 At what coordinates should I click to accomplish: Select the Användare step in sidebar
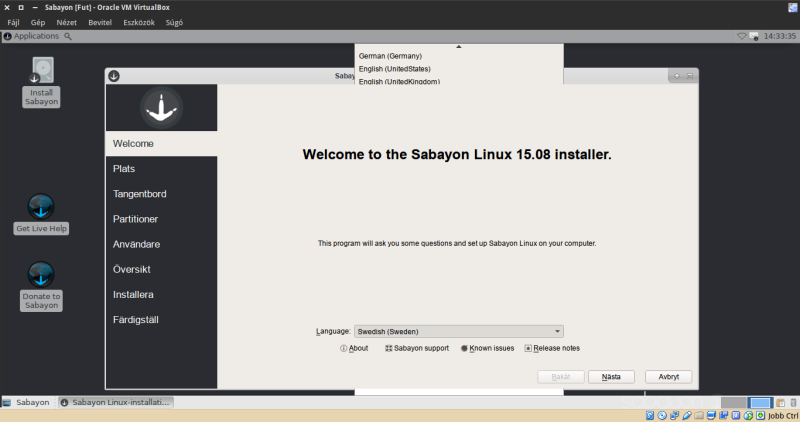pyautogui.click(x=161, y=244)
